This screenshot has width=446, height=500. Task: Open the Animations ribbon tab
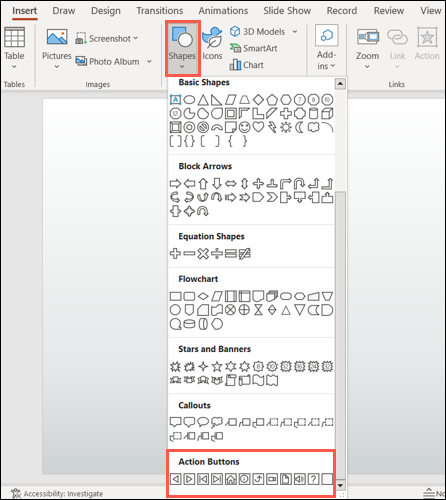tap(223, 11)
